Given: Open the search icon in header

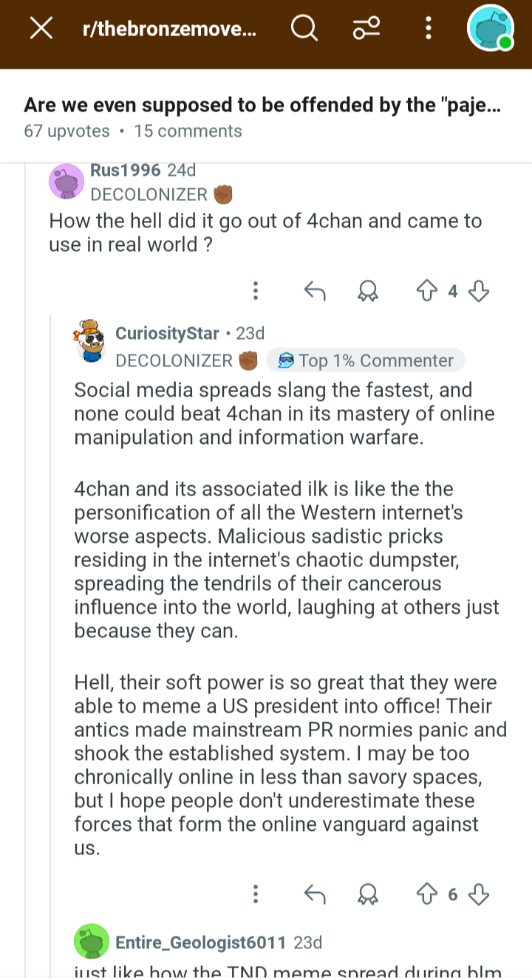Looking at the screenshot, I should [304, 29].
